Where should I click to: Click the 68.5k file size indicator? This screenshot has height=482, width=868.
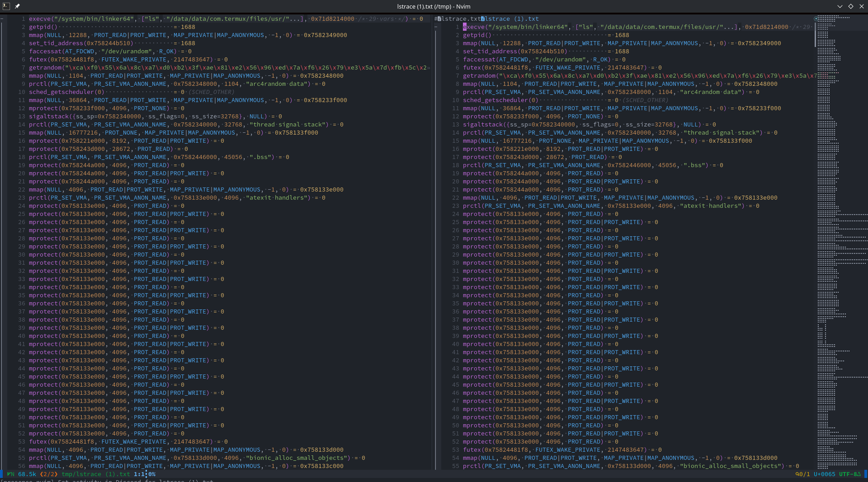click(27, 474)
